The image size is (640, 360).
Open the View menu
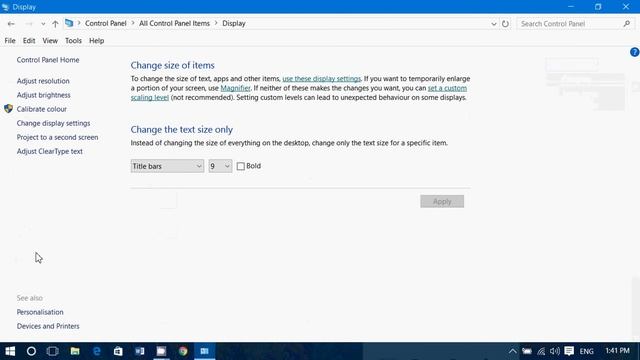(x=50, y=41)
